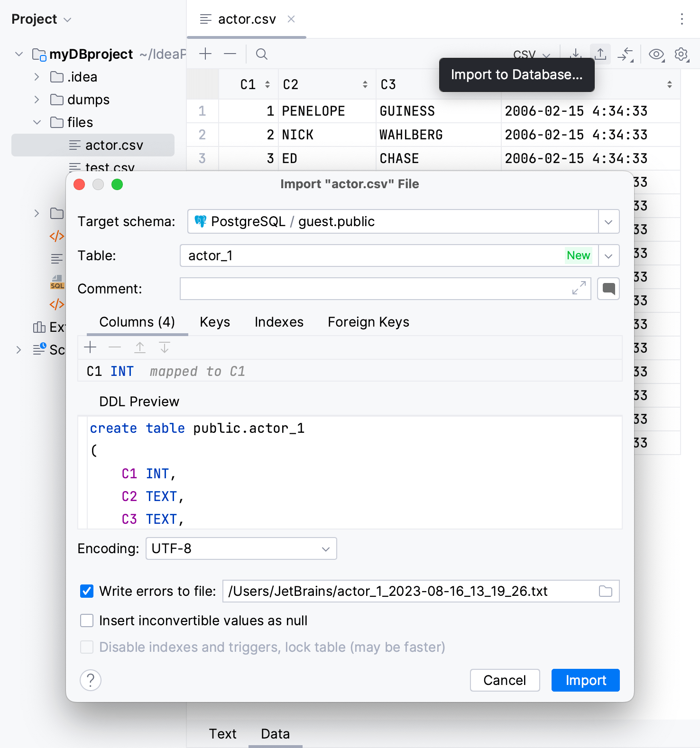Uncheck the Write errors to file checkbox
Screen dimensions: 700x748
[87, 591]
